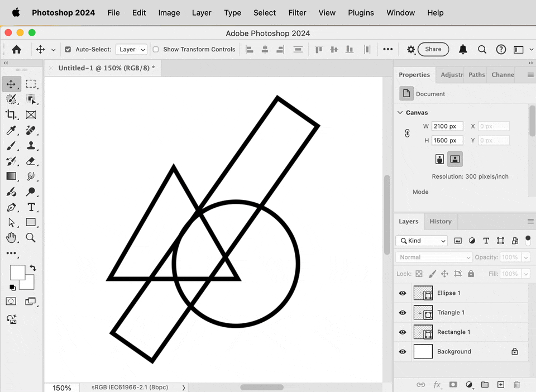Open the Auto-Select Layer dropdown
The width and height of the screenshot is (536, 392).
[131, 49]
